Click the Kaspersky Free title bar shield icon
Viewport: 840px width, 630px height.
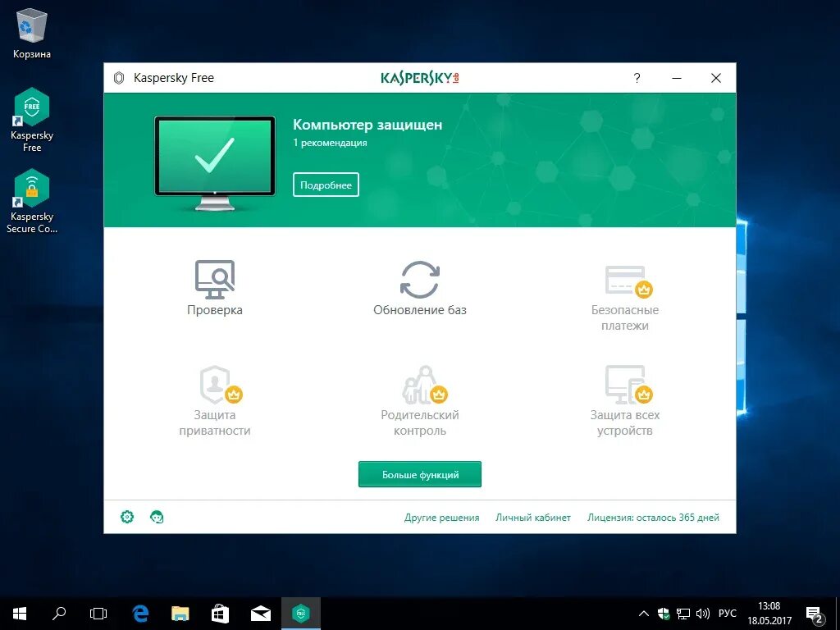119,78
